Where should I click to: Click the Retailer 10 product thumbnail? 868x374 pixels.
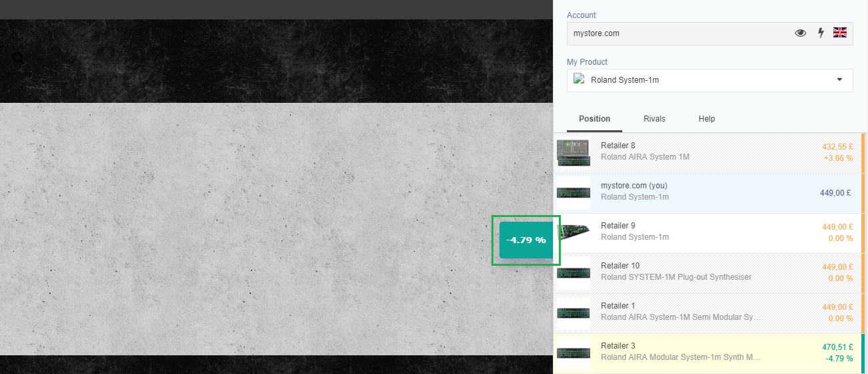point(574,272)
